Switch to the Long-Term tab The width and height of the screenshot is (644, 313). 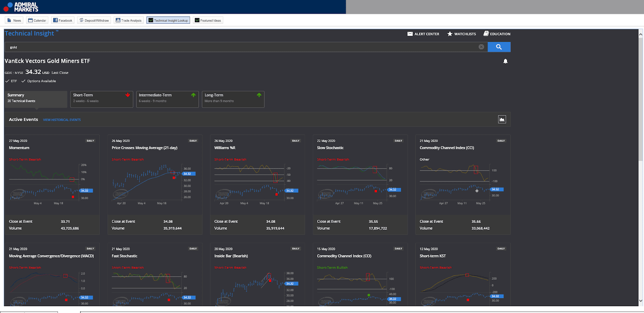coord(233,99)
